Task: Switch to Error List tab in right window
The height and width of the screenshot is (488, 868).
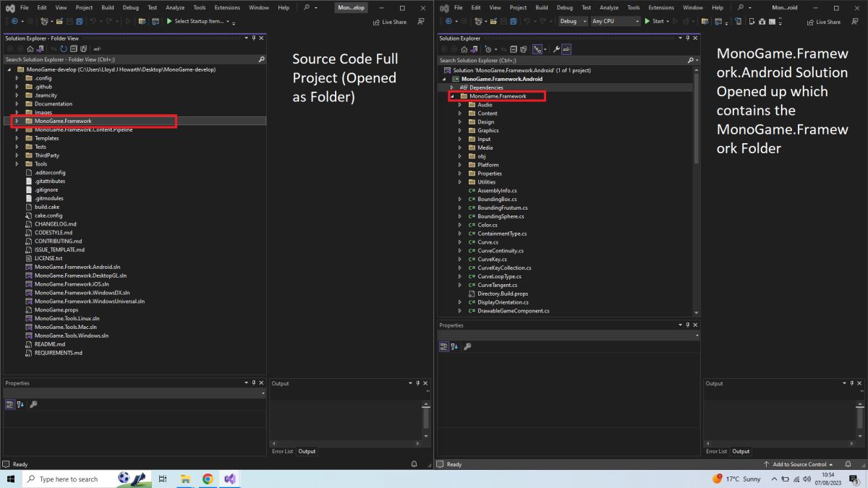Action: coord(716,451)
